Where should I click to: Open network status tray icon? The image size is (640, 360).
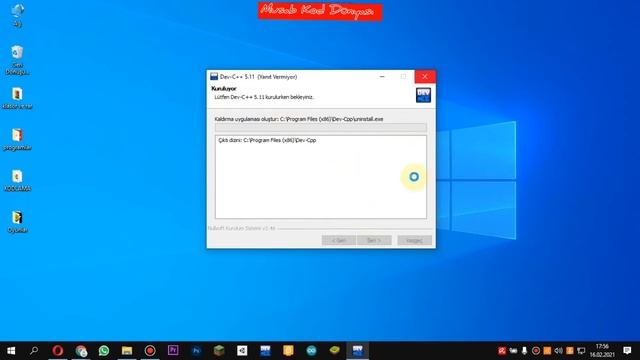581,351
